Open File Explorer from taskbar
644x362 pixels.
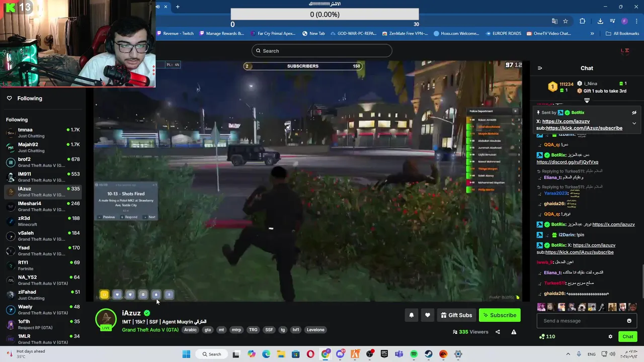pyautogui.click(x=281, y=354)
